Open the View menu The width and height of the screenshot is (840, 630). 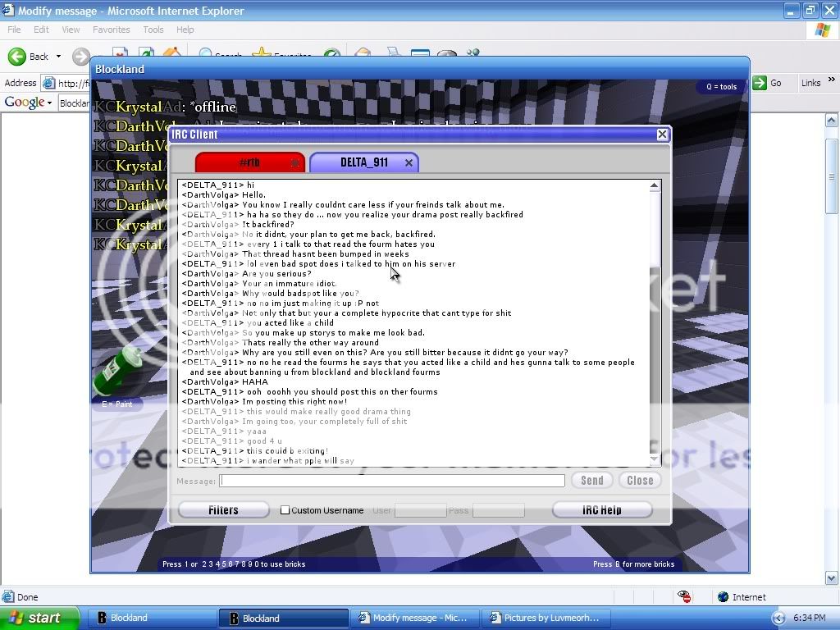click(71, 30)
